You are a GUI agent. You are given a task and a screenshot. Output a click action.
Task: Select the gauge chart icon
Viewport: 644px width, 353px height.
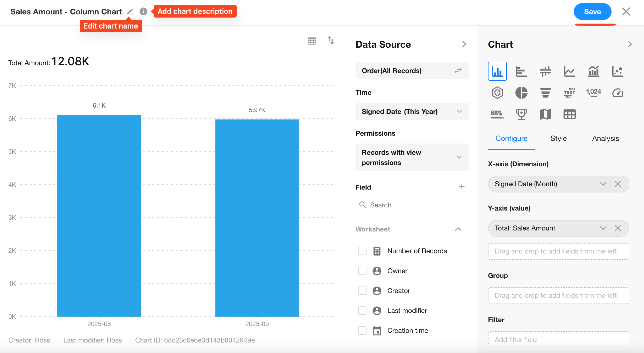coord(618,93)
